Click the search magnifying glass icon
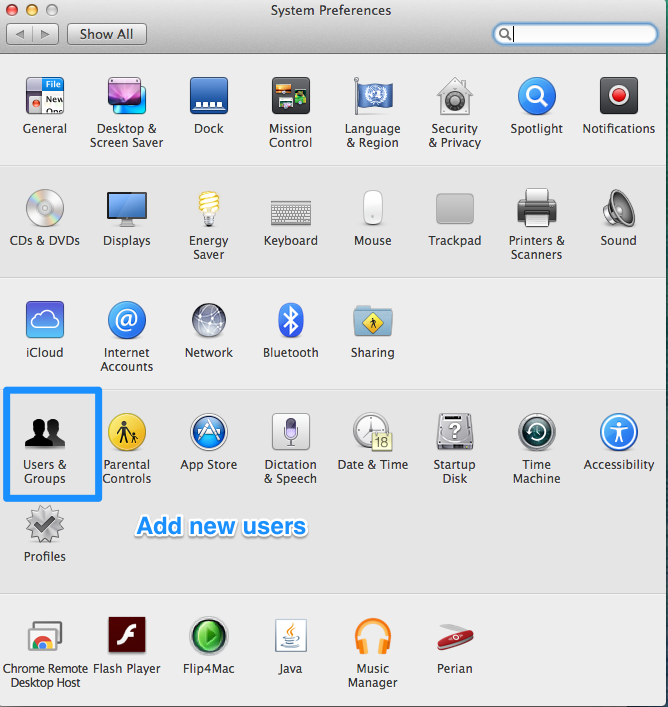The image size is (668, 707). click(x=505, y=34)
